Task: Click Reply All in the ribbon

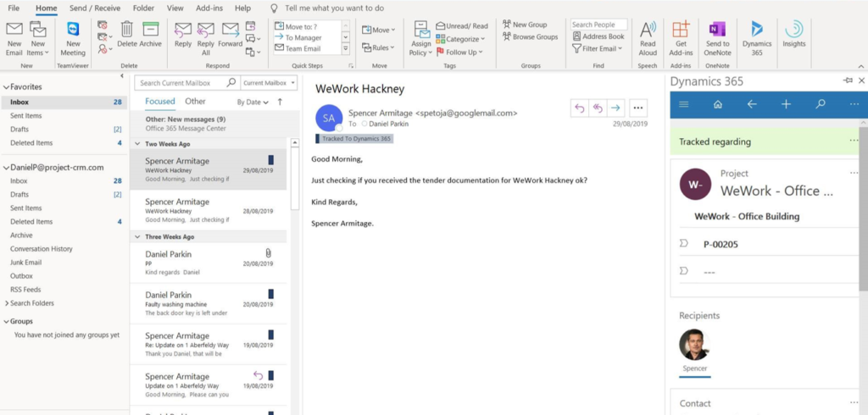Action: pos(205,39)
